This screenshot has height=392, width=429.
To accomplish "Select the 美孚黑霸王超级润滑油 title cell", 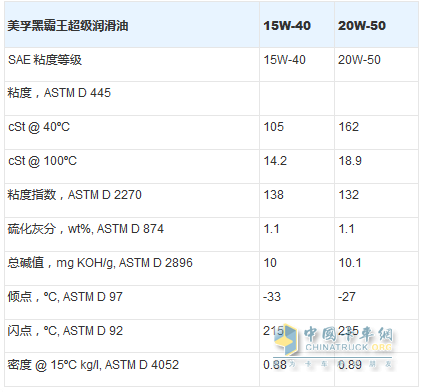I will coord(68,26).
